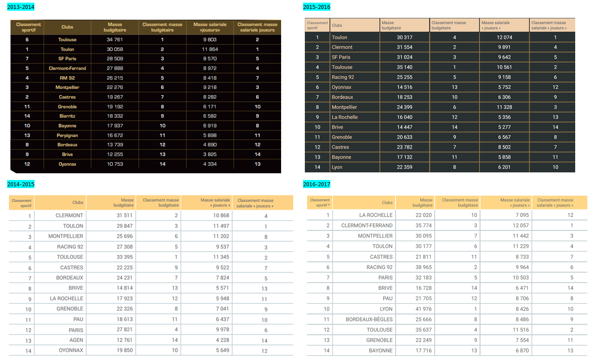This screenshot has width=594, height=364.
Task: Select the salary value 11 328
Action: pyautogui.click(x=504, y=107)
